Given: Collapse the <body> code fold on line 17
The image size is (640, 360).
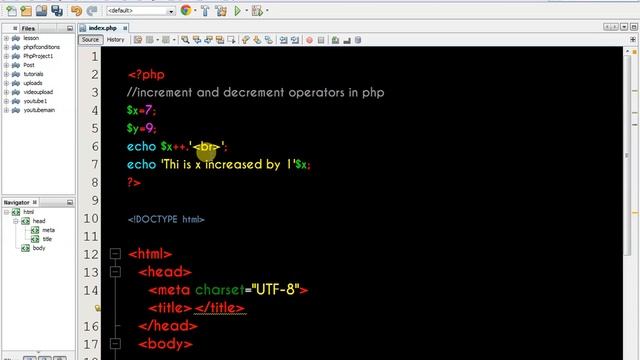Looking at the screenshot, I should click(116, 344).
